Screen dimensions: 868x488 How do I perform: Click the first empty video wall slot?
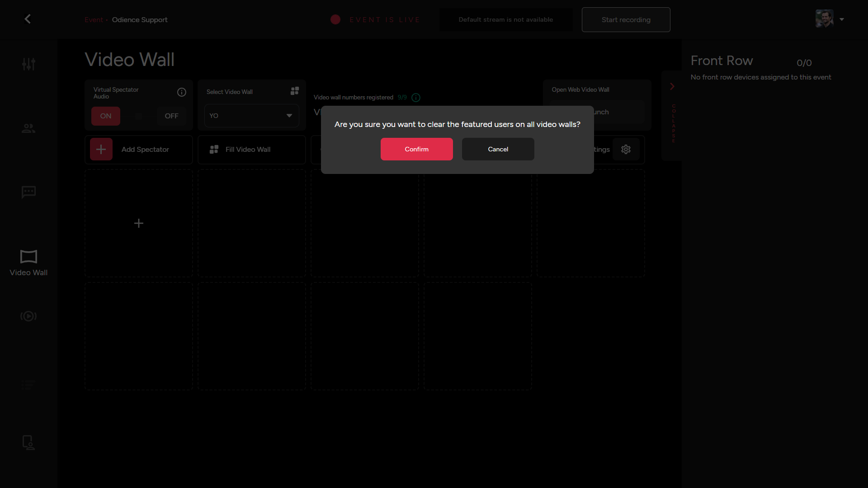point(139,223)
